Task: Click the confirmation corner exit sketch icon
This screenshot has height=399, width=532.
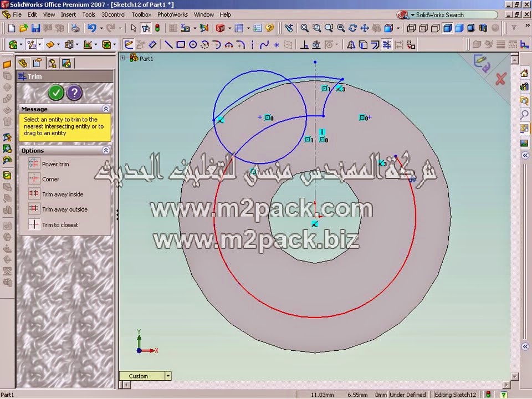Action: click(x=482, y=63)
